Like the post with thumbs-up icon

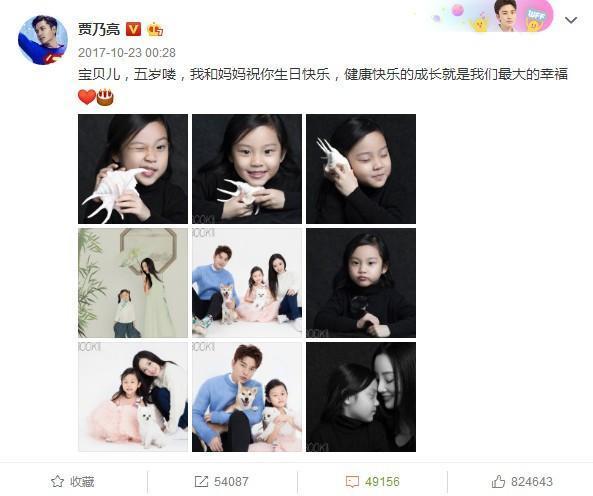point(498,481)
